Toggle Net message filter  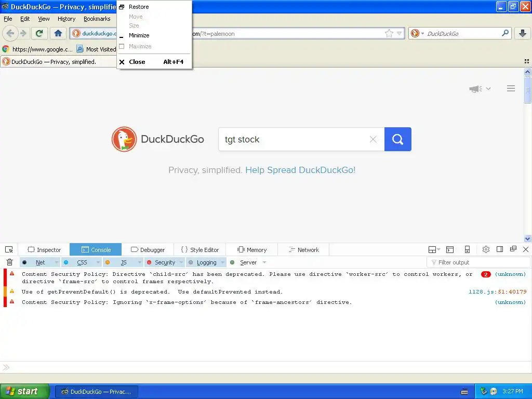36,262
